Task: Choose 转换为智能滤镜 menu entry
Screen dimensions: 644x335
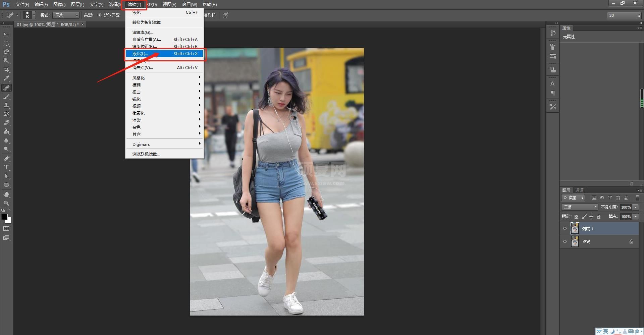Action: [164, 22]
